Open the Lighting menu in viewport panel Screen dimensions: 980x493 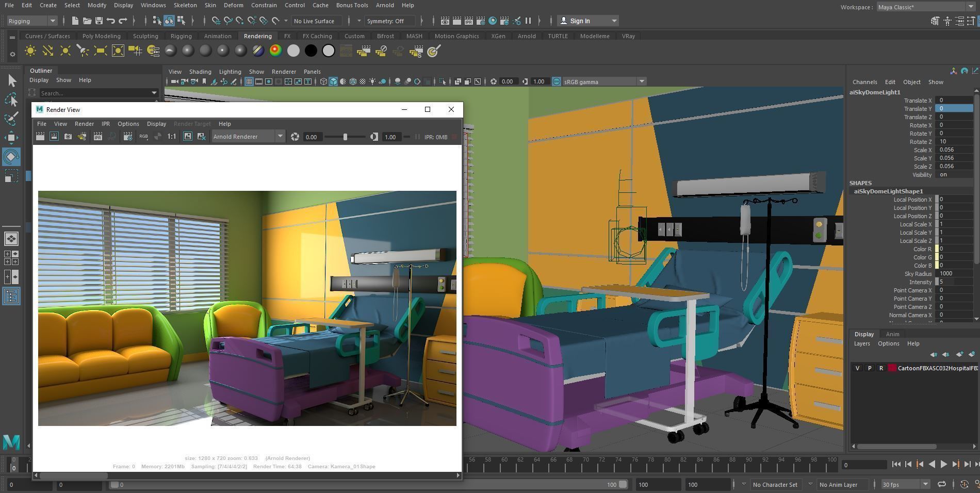click(x=230, y=72)
